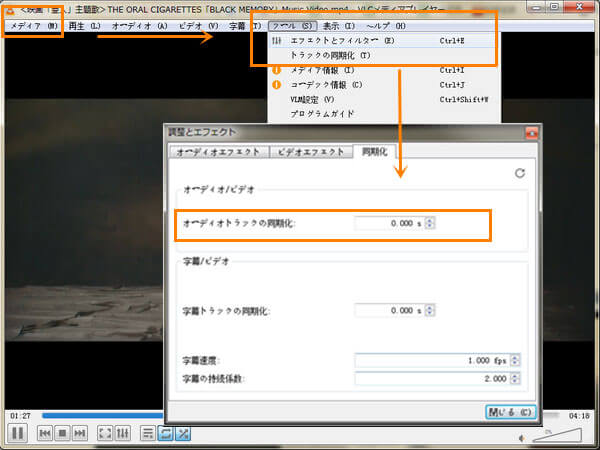Choose メディア情報 (I) menu entry
This screenshot has width=600, height=450.
point(384,70)
